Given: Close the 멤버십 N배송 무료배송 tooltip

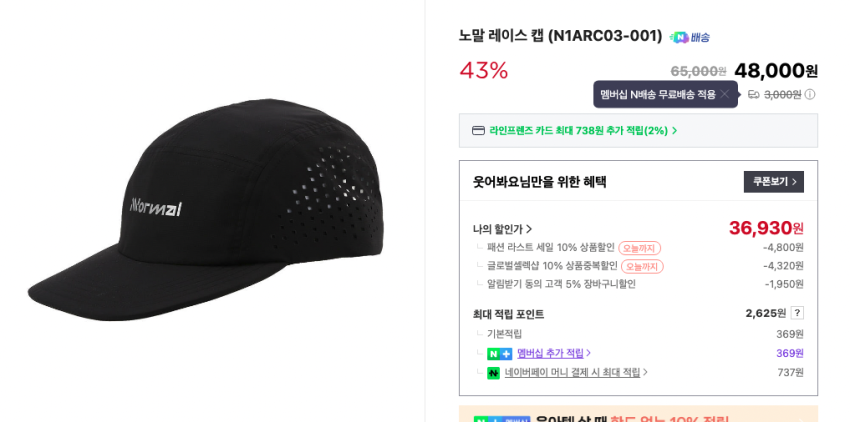Looking at the screenshot, I should (725, 94).
